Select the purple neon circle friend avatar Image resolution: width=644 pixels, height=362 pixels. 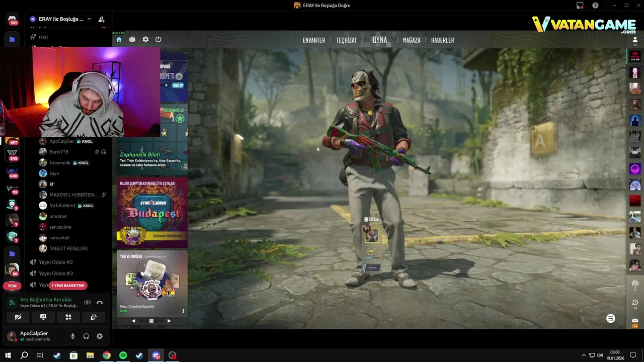(x=635, y=169)
